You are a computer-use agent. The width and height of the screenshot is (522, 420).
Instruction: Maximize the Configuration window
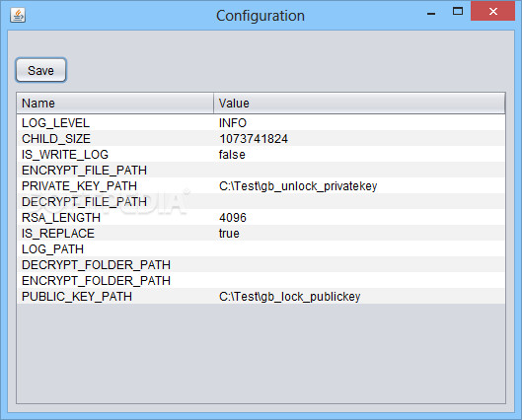(x=458, y=11)
